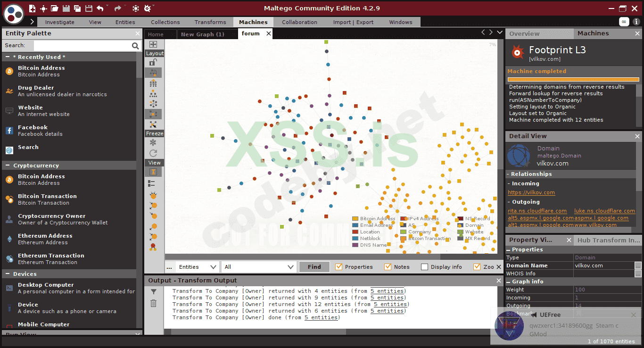Screen dimensions: 644x348
Task: Clear the output using the trash icon
Action: pyautogui.click(x=153, y=303)
